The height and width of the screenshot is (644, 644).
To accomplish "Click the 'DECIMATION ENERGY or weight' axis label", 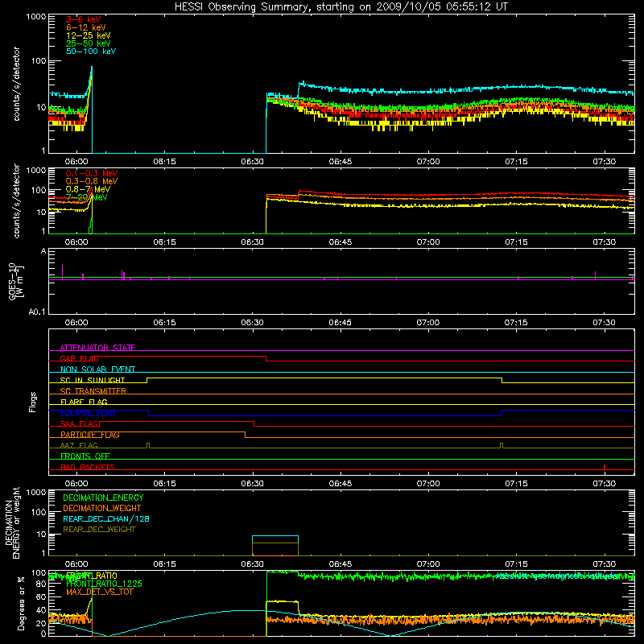I will coord(12,522).
